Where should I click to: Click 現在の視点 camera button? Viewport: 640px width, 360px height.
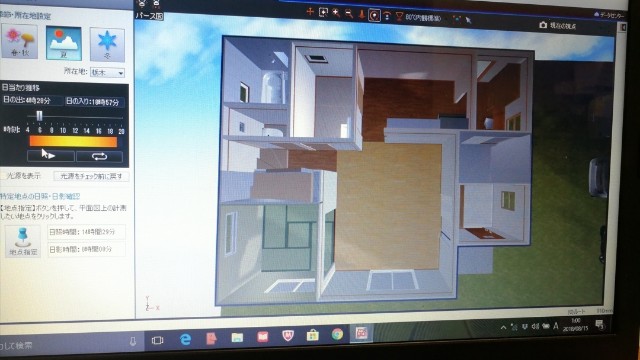558,25
